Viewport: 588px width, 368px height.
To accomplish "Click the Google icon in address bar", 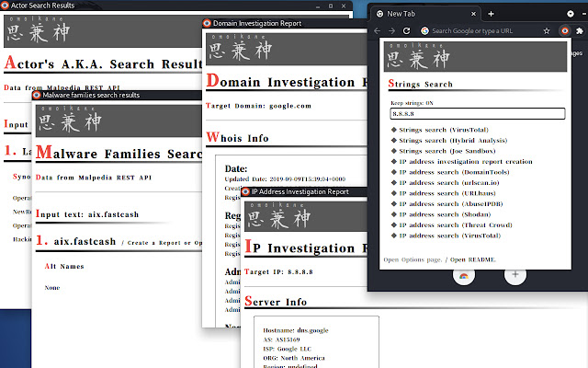I will [424, 30].
